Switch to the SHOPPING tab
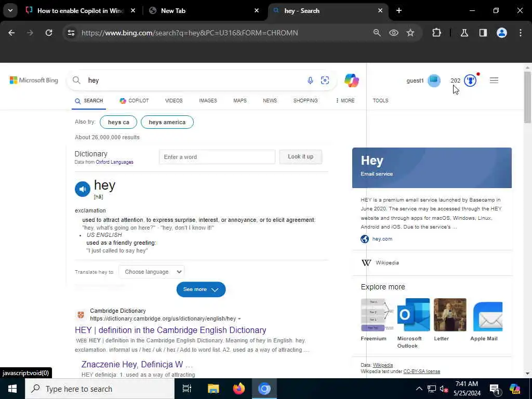The width and height of the screenshot is (532, 399). coord(305,100)
